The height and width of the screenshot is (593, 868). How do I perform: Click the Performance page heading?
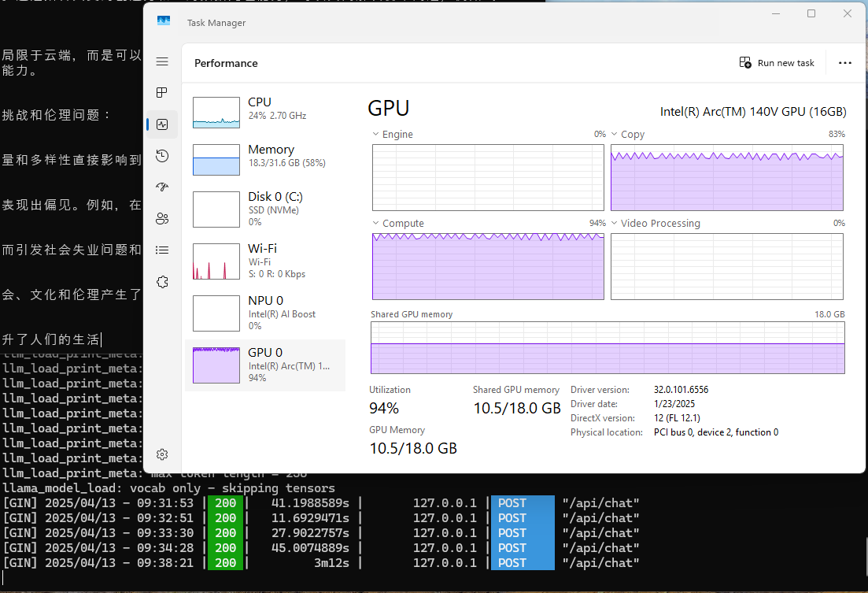pyautogui.click(x=226, y=63)
